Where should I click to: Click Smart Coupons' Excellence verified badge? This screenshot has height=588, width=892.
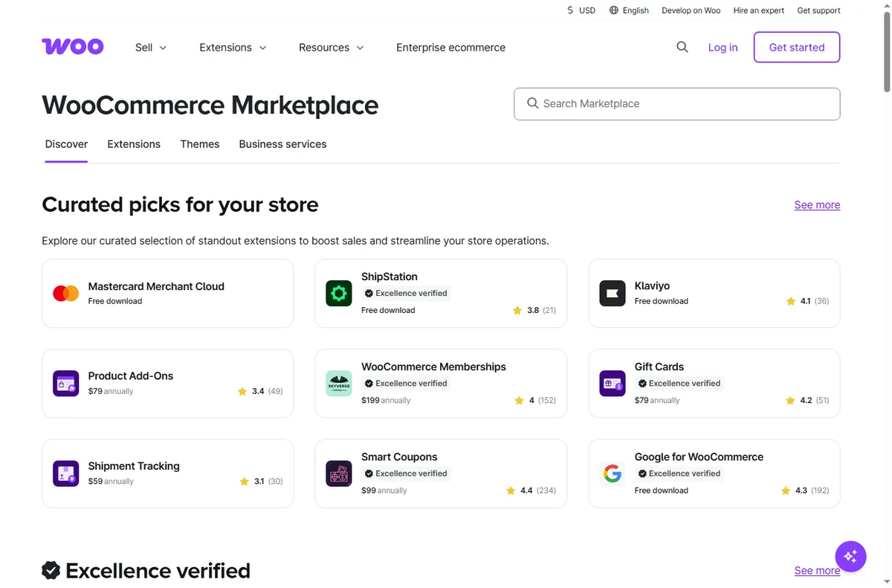406,474
